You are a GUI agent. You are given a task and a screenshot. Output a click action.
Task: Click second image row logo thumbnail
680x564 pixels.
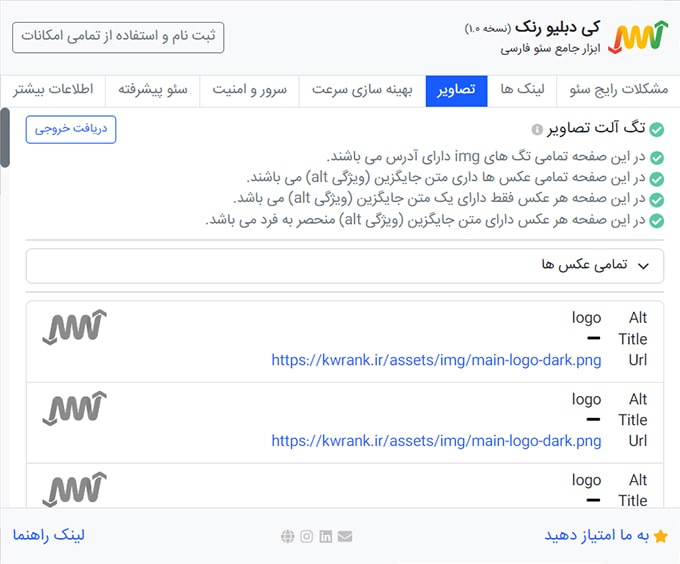click(x=75, y=408)
